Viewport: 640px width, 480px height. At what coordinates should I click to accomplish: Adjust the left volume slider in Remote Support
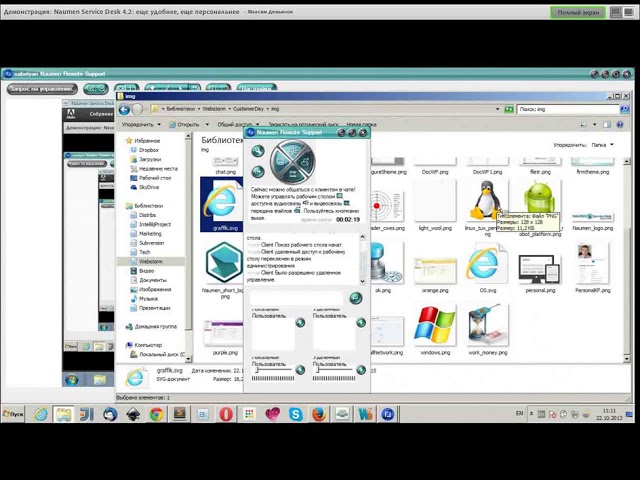tap(275, 371)
